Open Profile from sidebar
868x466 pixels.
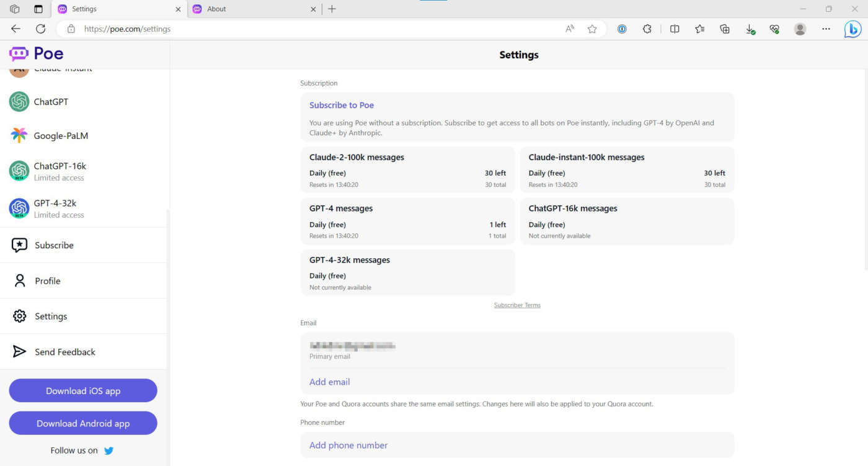pos(47,281)
